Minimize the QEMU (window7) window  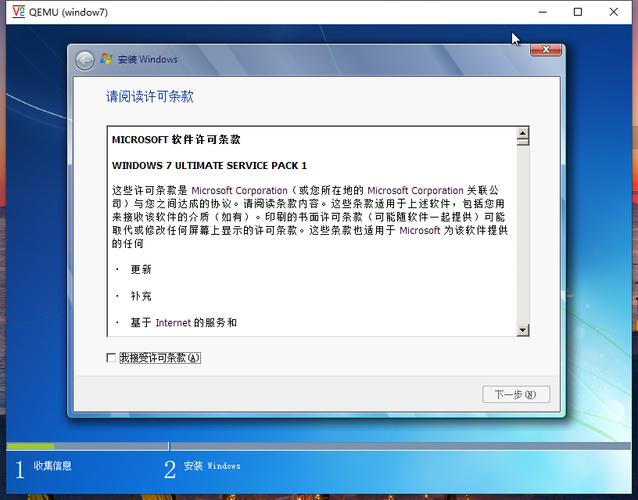(542, 12)
